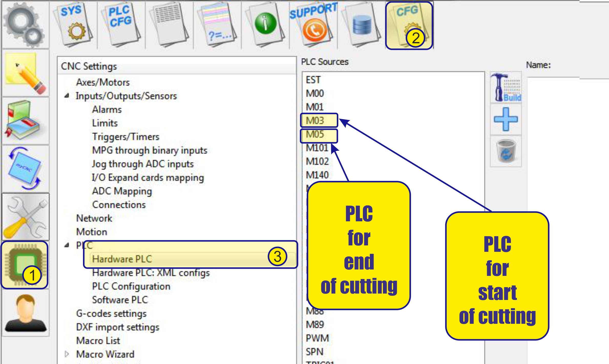Click the PLC CFG toolbar icon
This screenshot has width=609, height=364.
click(x=121, y=24)
